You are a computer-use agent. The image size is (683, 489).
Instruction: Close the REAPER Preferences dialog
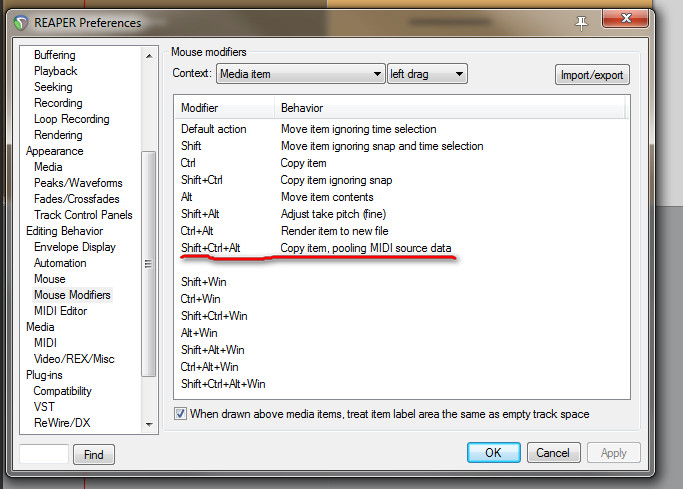coord(626,18)
